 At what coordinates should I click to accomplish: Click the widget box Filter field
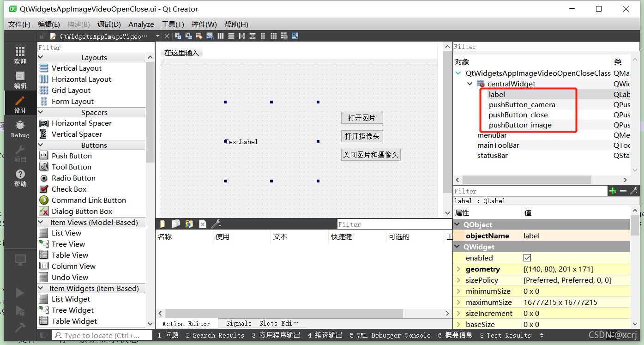[x=96, y=47]
